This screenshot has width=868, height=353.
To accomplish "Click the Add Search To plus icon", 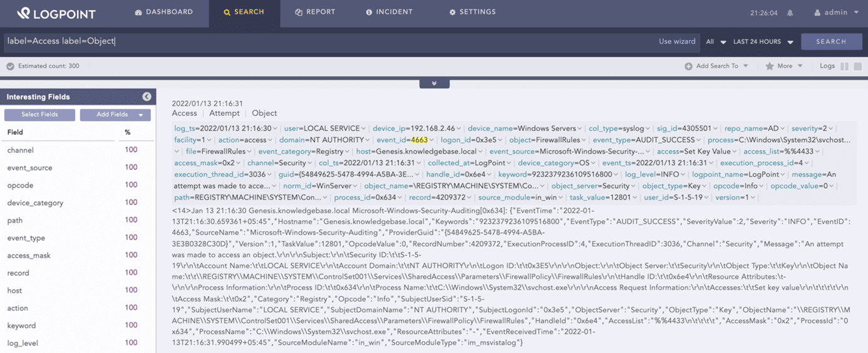I will click(688, 66).
